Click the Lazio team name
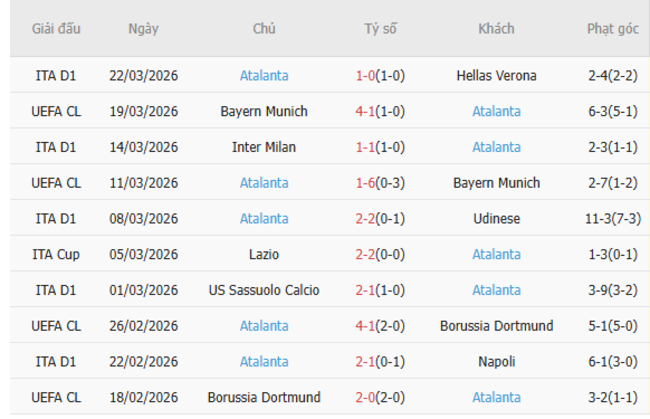The height and width of the screenshot is (419, 650). point(264,255)
